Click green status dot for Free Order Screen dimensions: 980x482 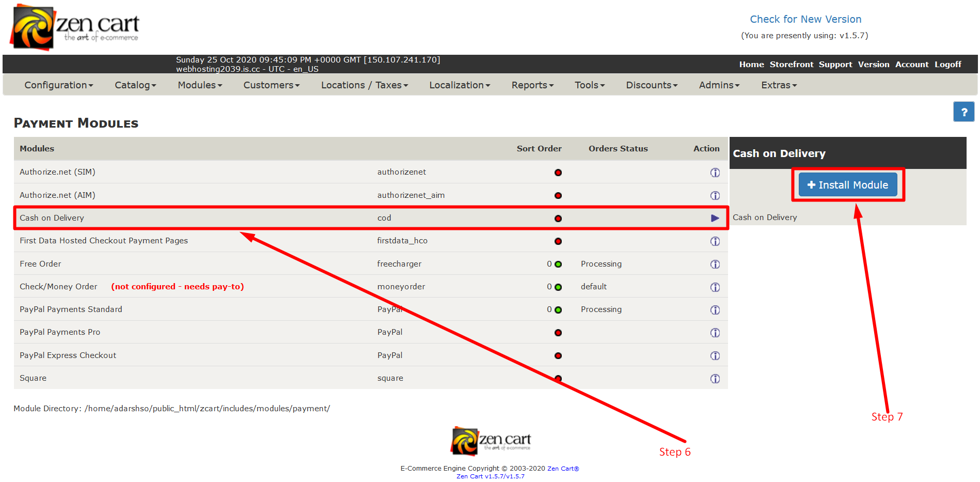click(x=558, y=264)
